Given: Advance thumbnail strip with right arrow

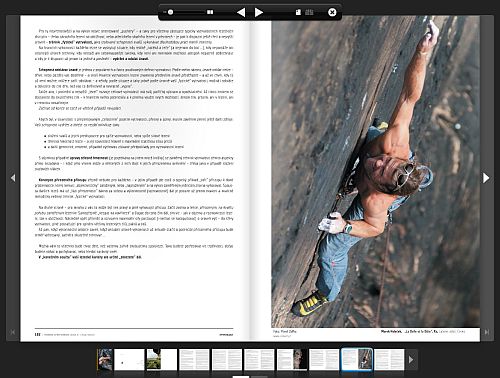Looking at the screenshot, I should pos(411,360).
